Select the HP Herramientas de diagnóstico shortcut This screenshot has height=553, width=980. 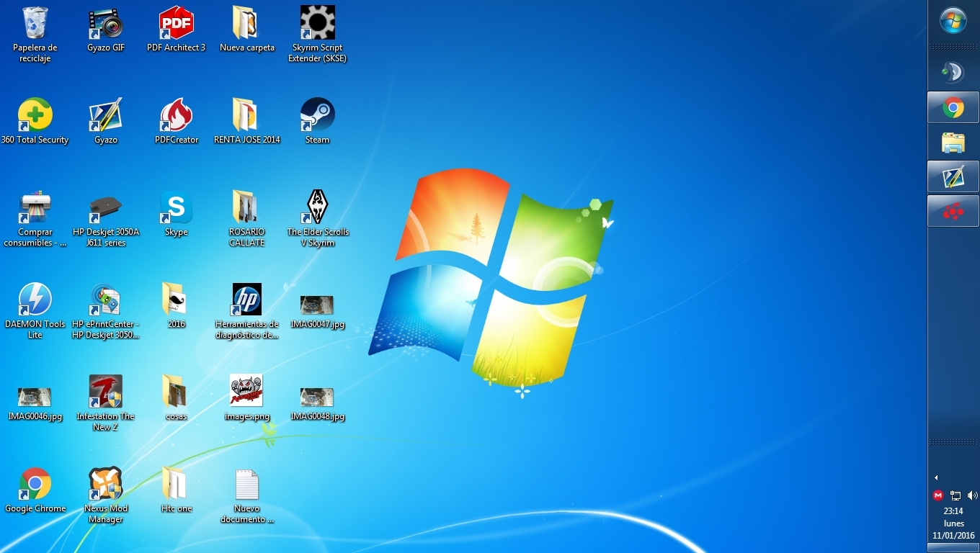tap(247, 311)
